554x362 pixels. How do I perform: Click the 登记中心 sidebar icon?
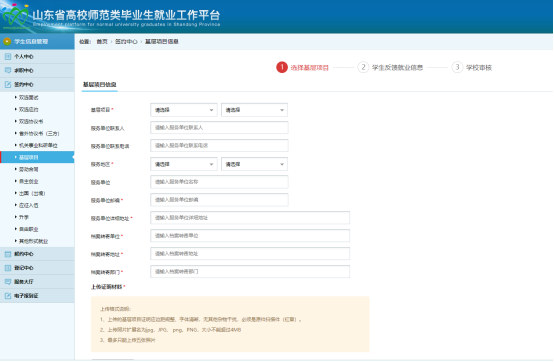click(x=8, y=268)
